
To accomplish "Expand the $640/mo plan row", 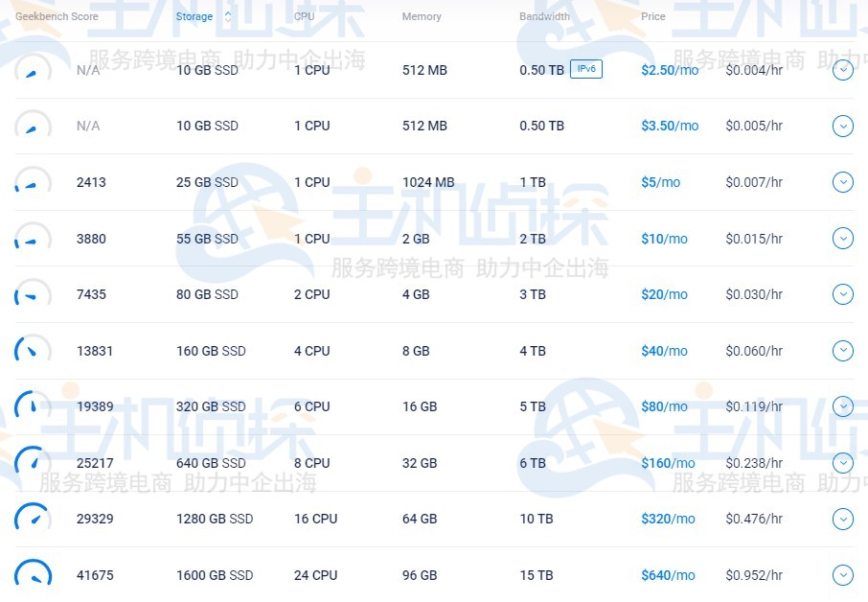I will click(842, 575).
